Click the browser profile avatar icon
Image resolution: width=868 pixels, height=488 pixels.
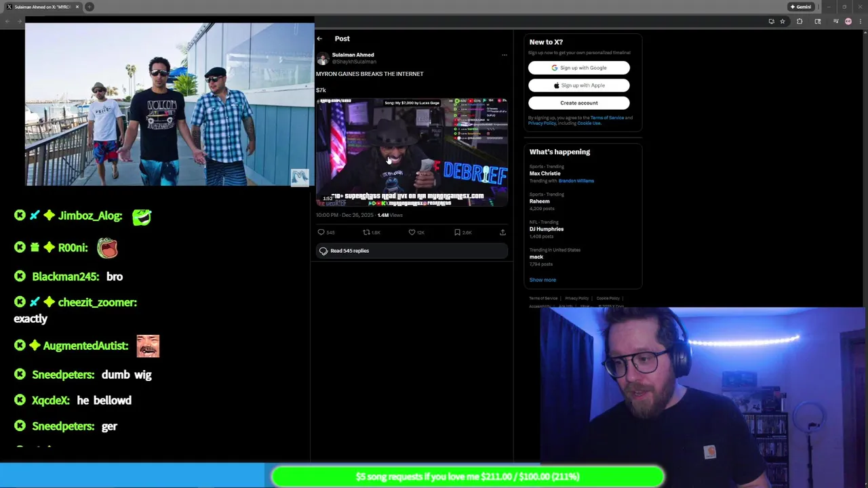click(848, 22)
